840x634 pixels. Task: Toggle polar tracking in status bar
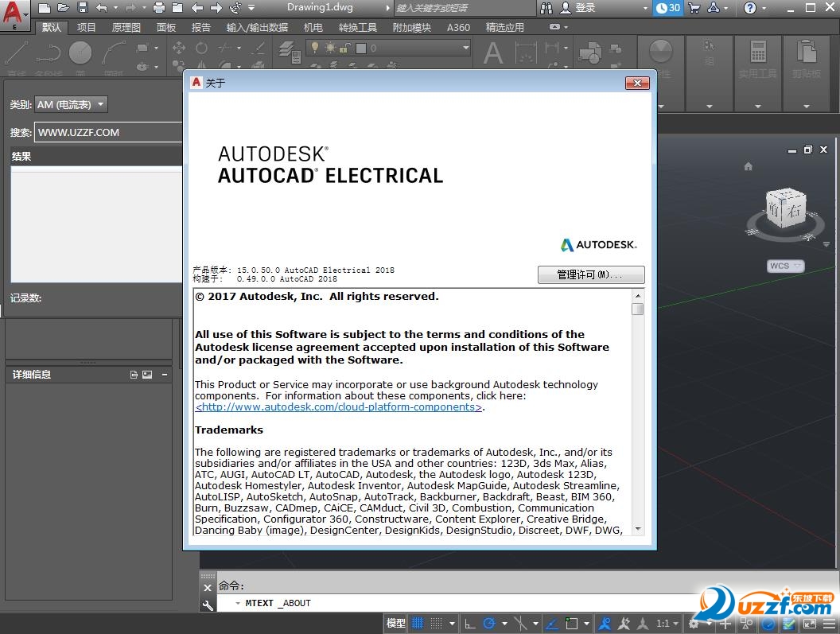(x=490, y=624)
